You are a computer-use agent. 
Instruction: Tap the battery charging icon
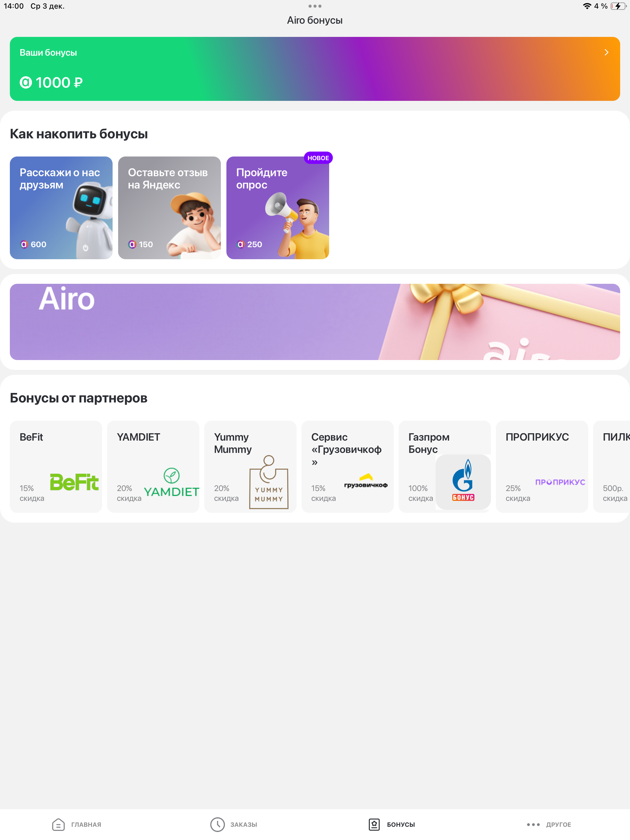619,6
